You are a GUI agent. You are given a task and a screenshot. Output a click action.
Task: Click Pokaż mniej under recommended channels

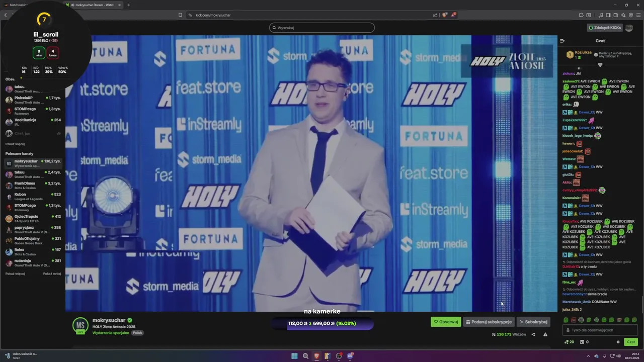52,274
